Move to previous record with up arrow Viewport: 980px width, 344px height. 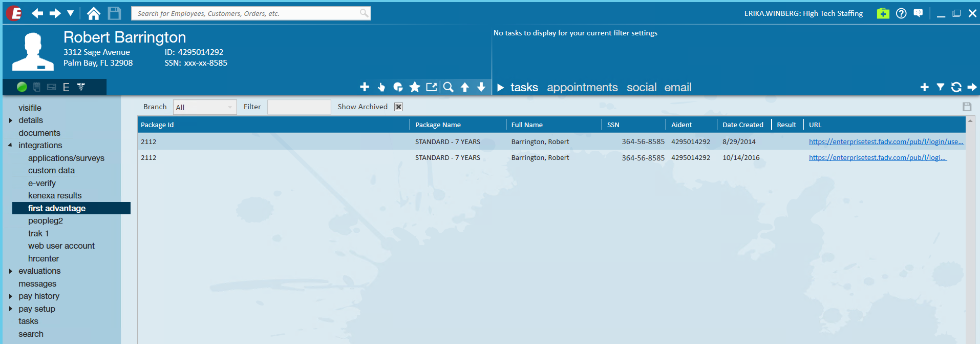pyautogui.click(x=465, y=87)
